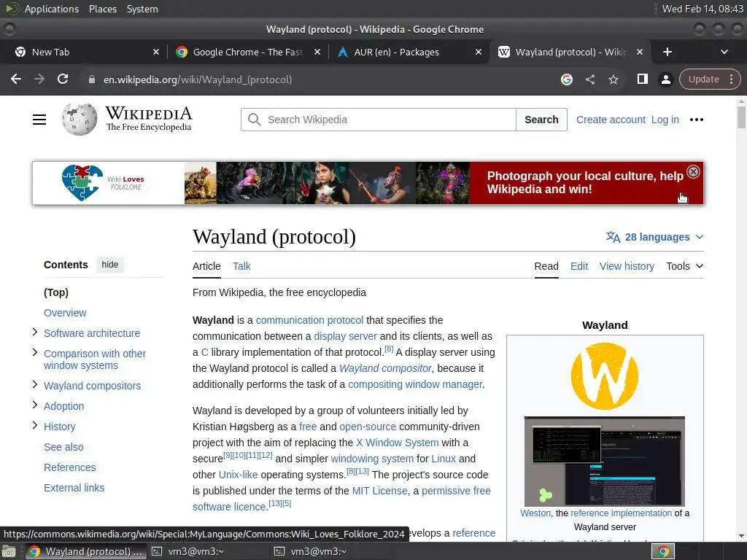747x560 pixels.
Task: Follow the X Window System link
Action: pyautogui.click(x=398, y=443)
